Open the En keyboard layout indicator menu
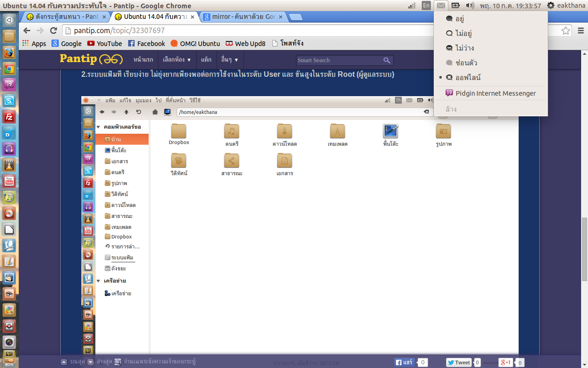 pyautogui.click(x=426, y=6)
